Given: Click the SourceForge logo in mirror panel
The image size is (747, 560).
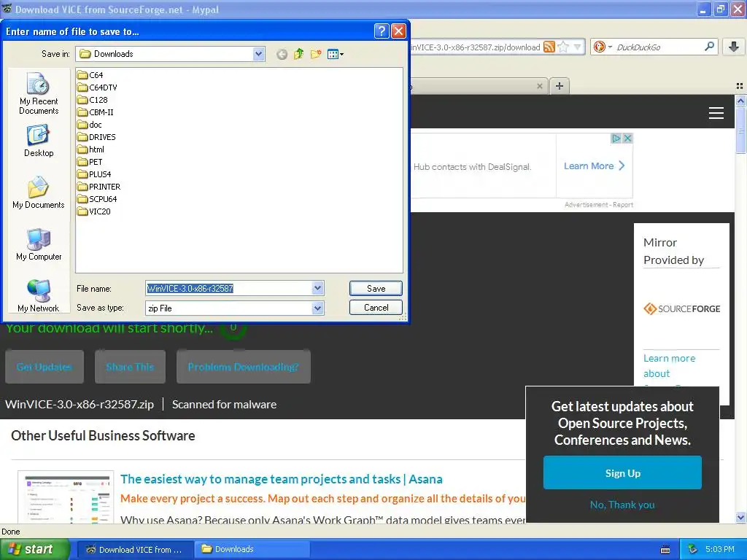Looking at the screenshot, I should pyautogui.click(x=681, y=308).
